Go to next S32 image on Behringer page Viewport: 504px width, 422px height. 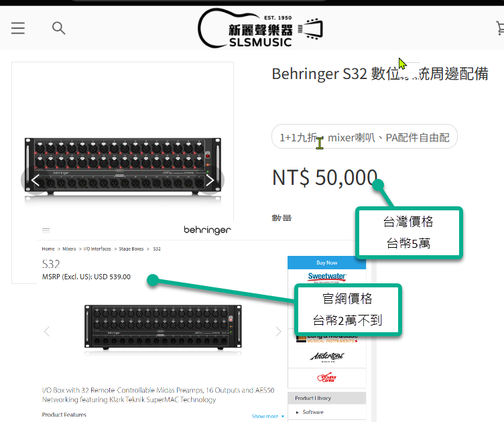pos(278,332)
